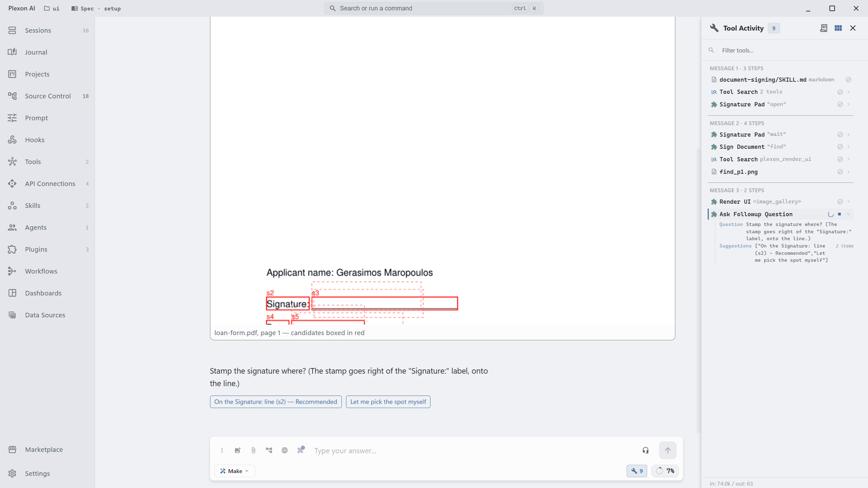Open the Sessions sidebar item
Viewport: 868px width, 488px height.
pos(47,30)
